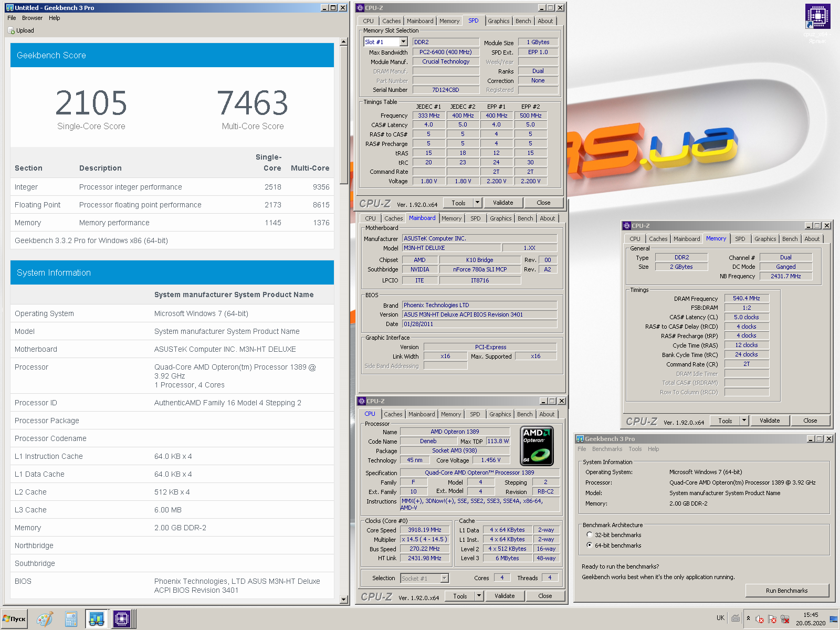
Task: Click Geekbench main window title bar icon
Action: [9, 8]
